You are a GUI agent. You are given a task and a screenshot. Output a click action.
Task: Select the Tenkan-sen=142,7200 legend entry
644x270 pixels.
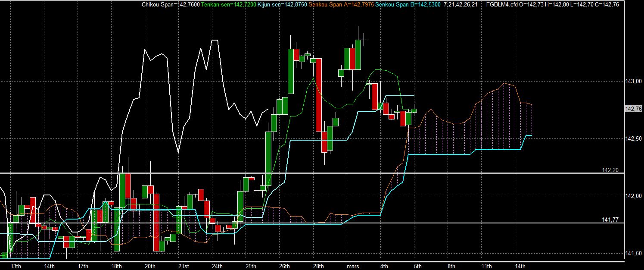[228, 5]
